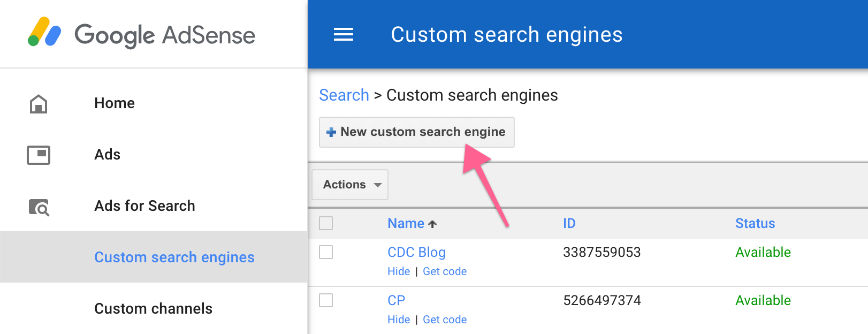Open the hamburger menu icon

click(344, 35)
